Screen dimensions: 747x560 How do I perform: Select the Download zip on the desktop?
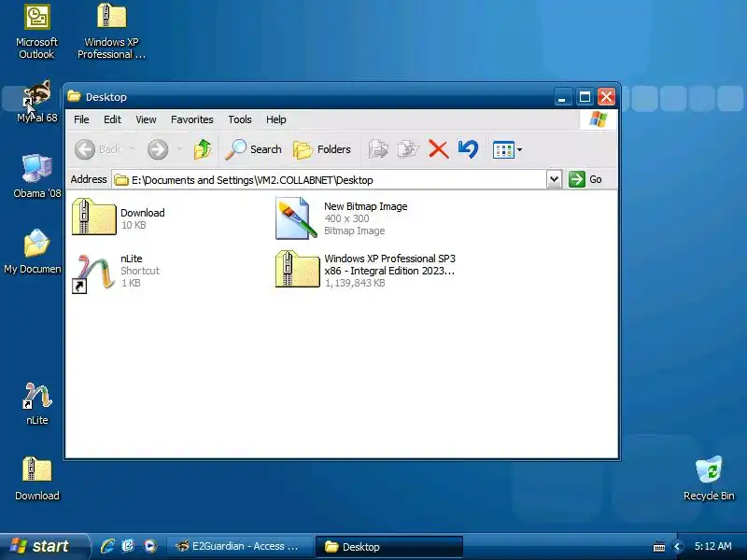(x=37, y=479)
